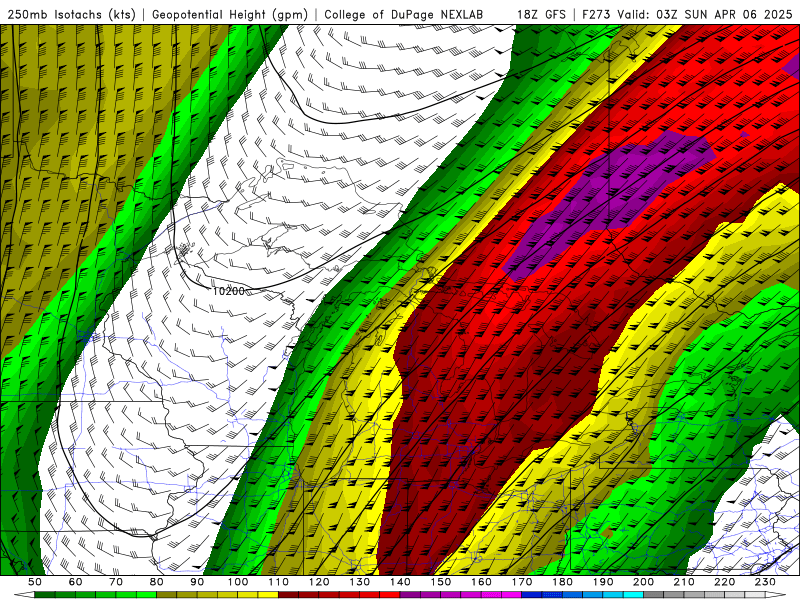This screenshot has height=600, width=800.
Task: Select the 50 value on the color scale
Action: click(35, 582)
